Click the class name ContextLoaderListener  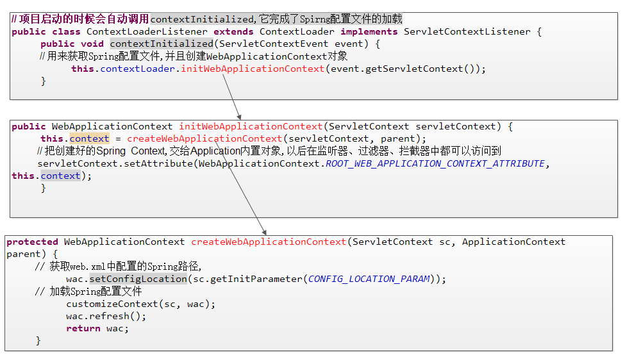tap(147, 31)
